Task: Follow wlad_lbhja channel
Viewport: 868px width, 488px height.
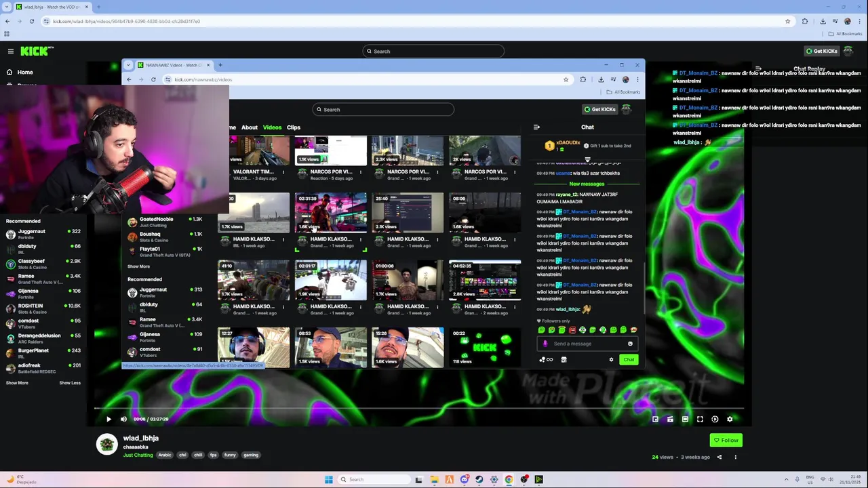Action: [x=726, y=440]
